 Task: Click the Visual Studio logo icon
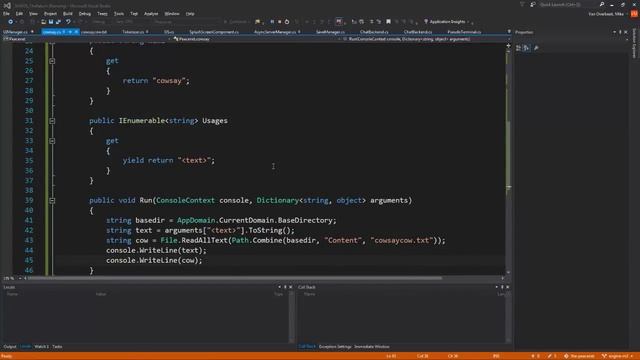point(7,5)
